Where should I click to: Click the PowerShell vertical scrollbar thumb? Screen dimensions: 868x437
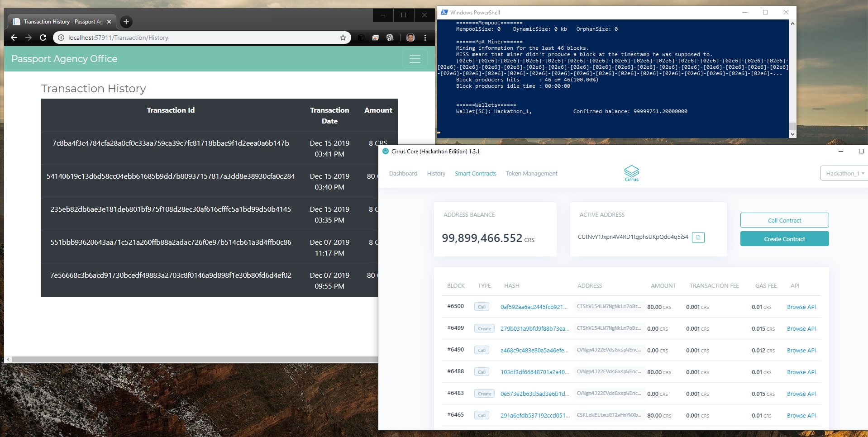tap(792, 126)
